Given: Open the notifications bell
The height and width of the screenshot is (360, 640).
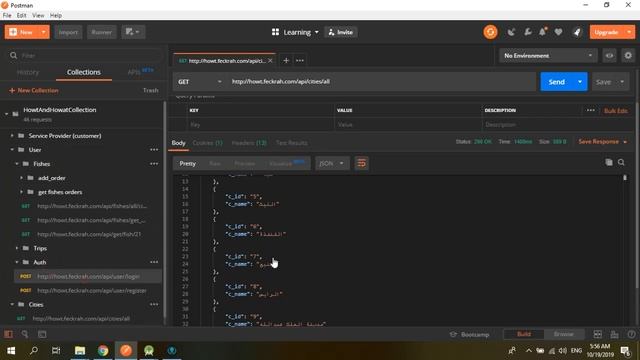Looking at the screenshot, I should click(543, 32).
